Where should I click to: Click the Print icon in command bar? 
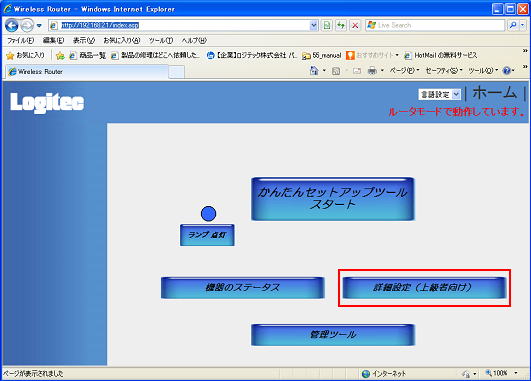372,71
